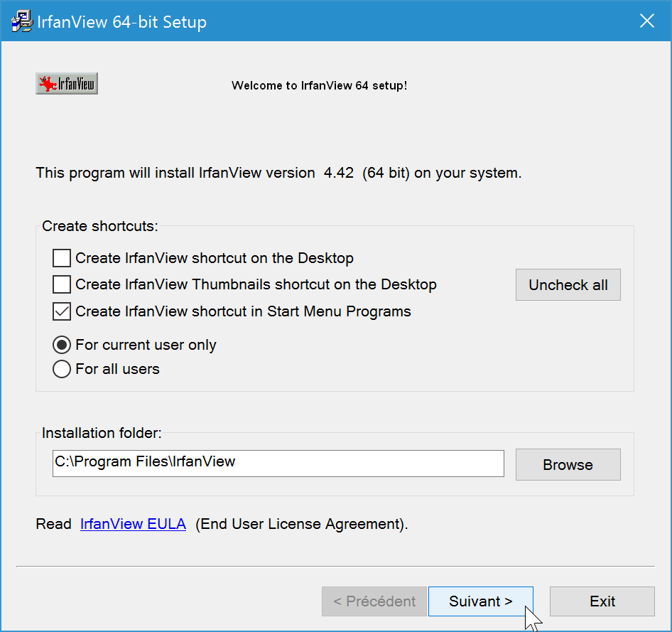Click the IrfanView 64-bit Setup title text
The image size is (672, 632).
121,22
